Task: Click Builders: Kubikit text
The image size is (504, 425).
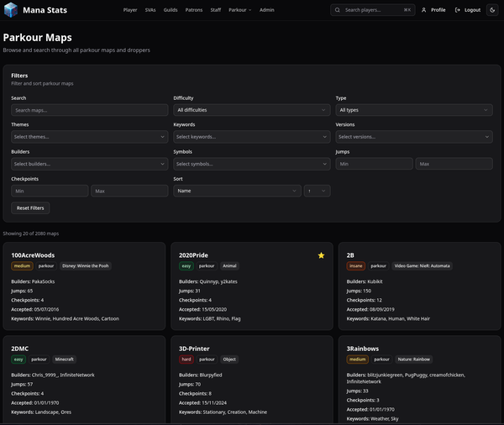Action: tap(365, 281)
